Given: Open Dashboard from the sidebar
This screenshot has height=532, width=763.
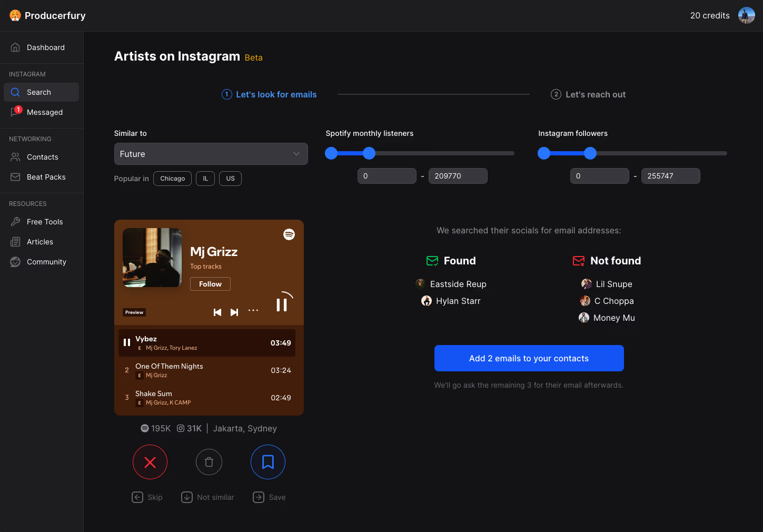Looking at the screenshot, I should (x=42, y=47).
